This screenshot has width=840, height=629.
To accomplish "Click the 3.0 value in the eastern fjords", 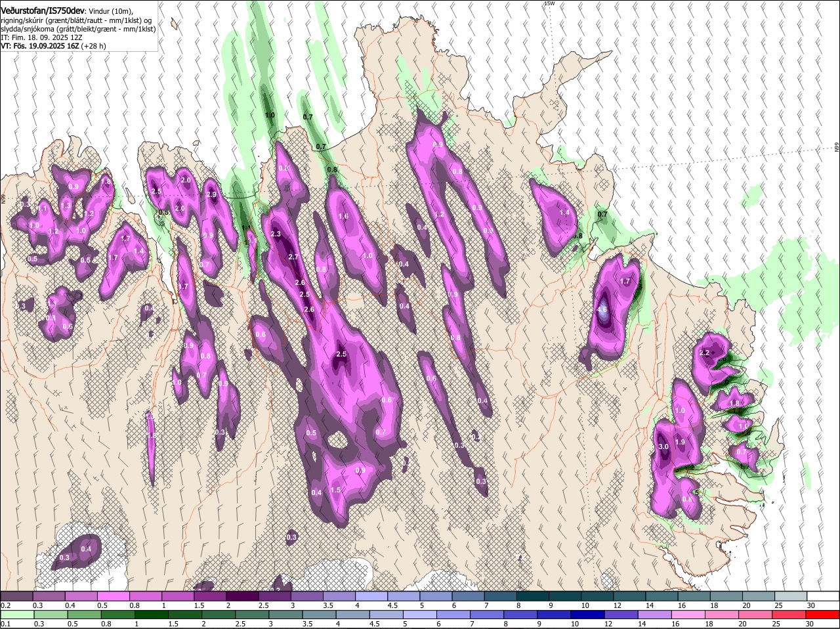I will (x=663, y=447).
